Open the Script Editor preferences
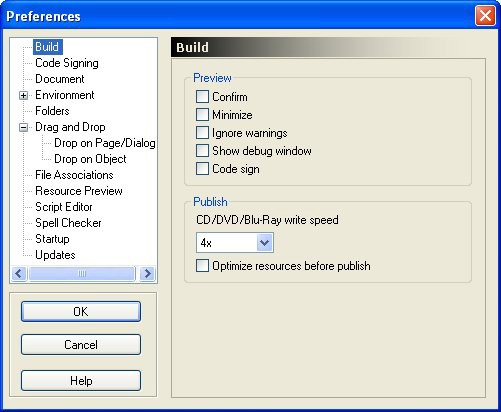This screenshot has width=501, height=412. coord(64,207)
